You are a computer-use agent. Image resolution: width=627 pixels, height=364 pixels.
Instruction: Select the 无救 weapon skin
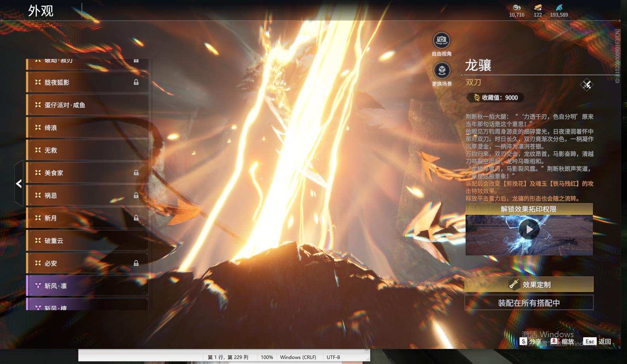(x=87, y=150)
